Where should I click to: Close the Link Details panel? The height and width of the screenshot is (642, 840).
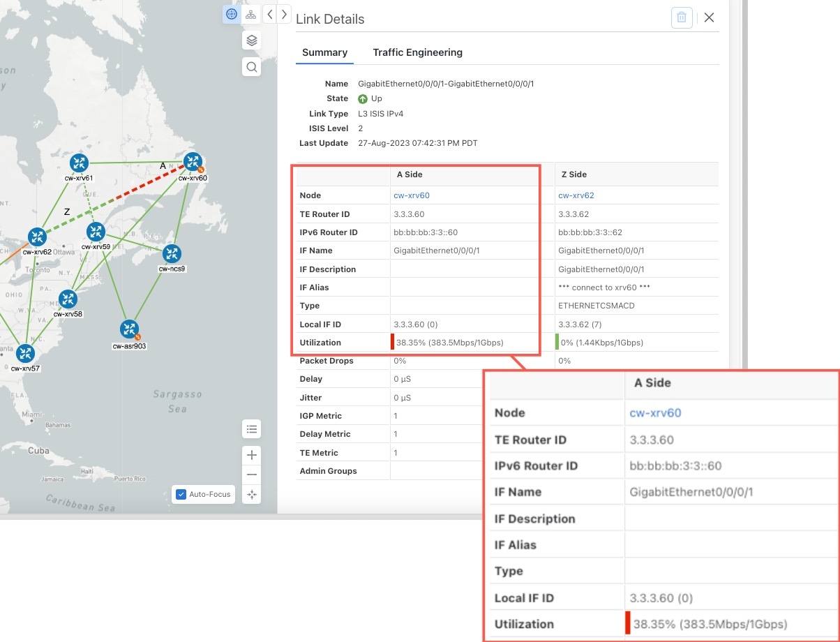[709, 17]
